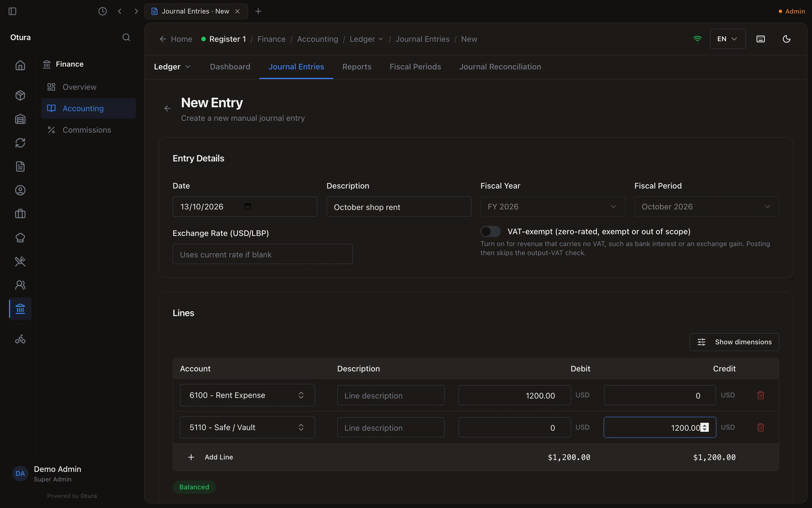Open the Fiscal Year FY 2026 dropdown
812x508 pixels.
click(x=552, y=207)
